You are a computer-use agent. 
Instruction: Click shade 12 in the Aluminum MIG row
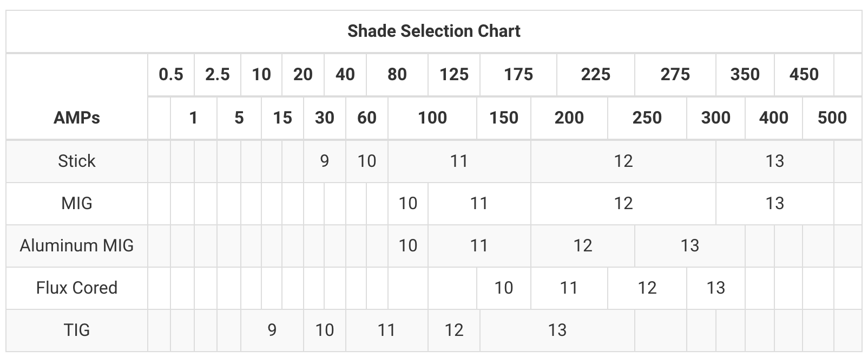pyautogui.click(x=582, y=245)
